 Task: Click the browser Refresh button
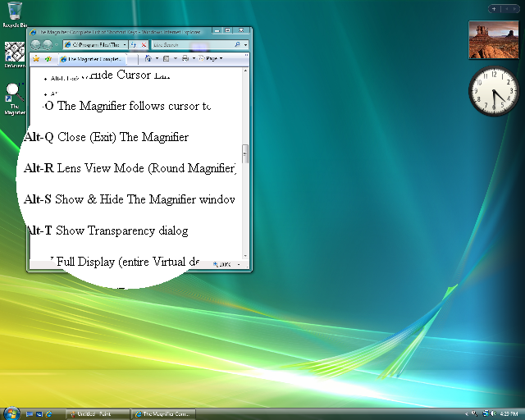[134, 44]
